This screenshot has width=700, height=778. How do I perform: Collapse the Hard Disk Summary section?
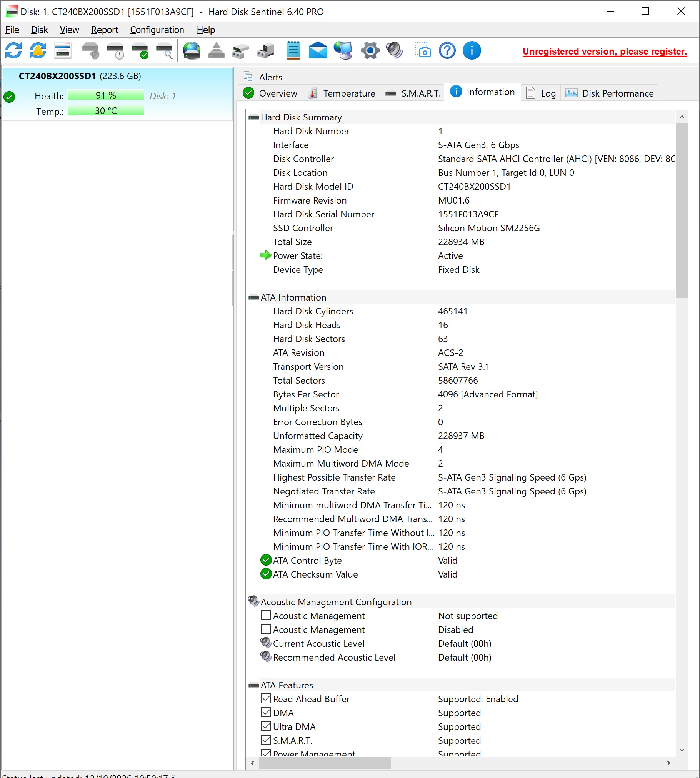click(x=254, y=117)
